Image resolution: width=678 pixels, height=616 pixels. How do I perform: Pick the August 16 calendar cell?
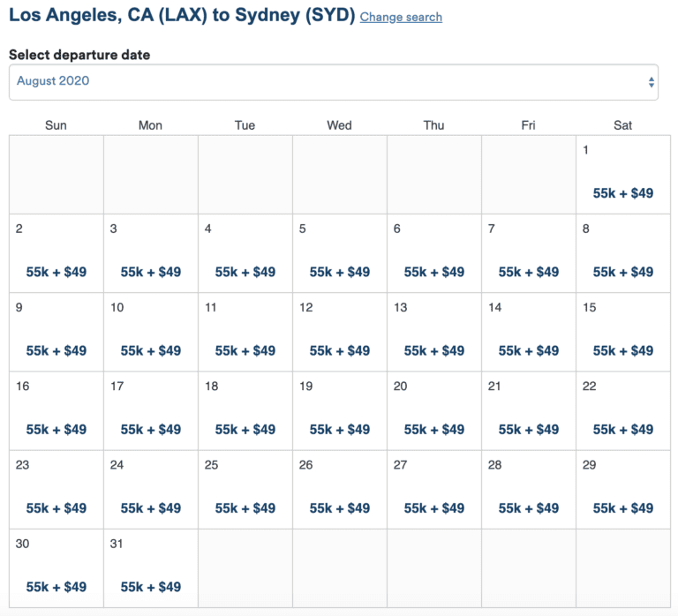coord(56,410)
